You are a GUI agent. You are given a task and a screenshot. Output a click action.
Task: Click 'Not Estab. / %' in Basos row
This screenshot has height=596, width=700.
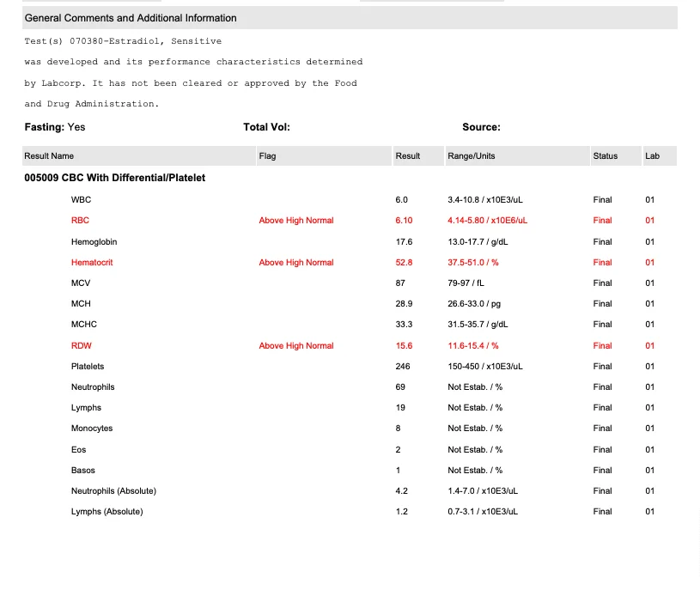click(475, 470)
